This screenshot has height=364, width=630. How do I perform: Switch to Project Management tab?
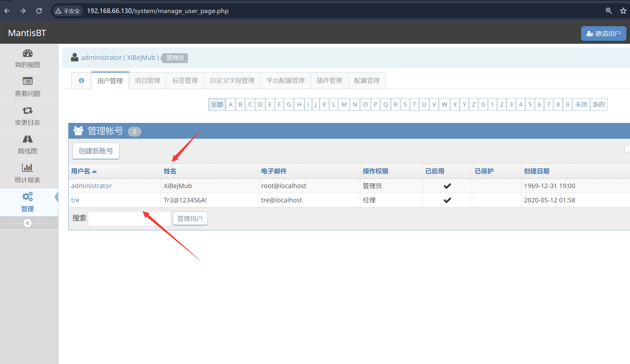coord(148,81)
